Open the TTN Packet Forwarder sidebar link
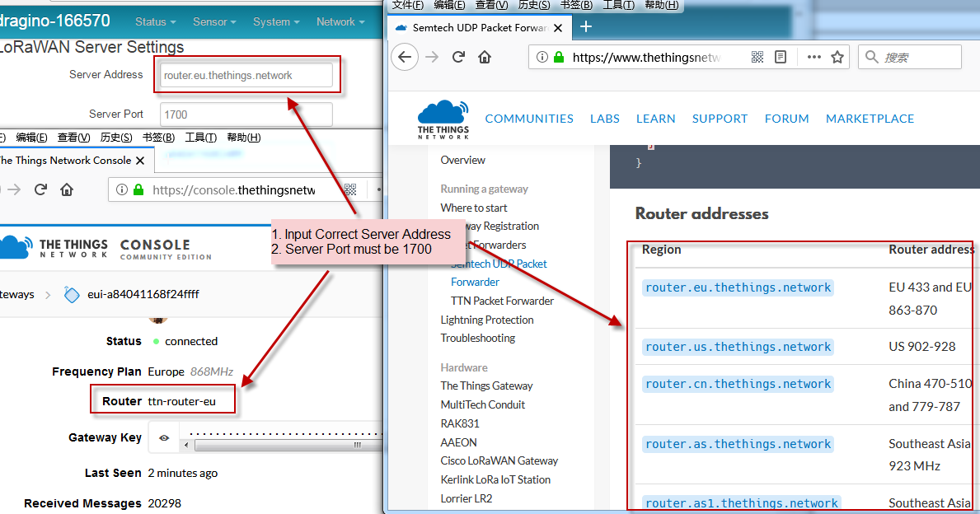The width and height of the screenshot is (980, 514). pyautogui.click(x=502, y=301)
